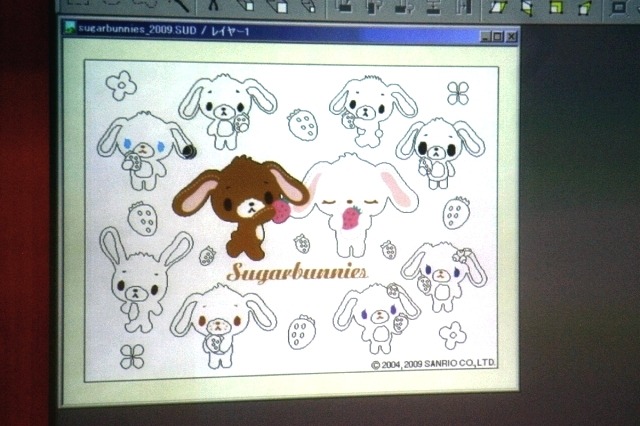Close the sugarbunnies_2009.SUD document window

(x=511, y=37)
